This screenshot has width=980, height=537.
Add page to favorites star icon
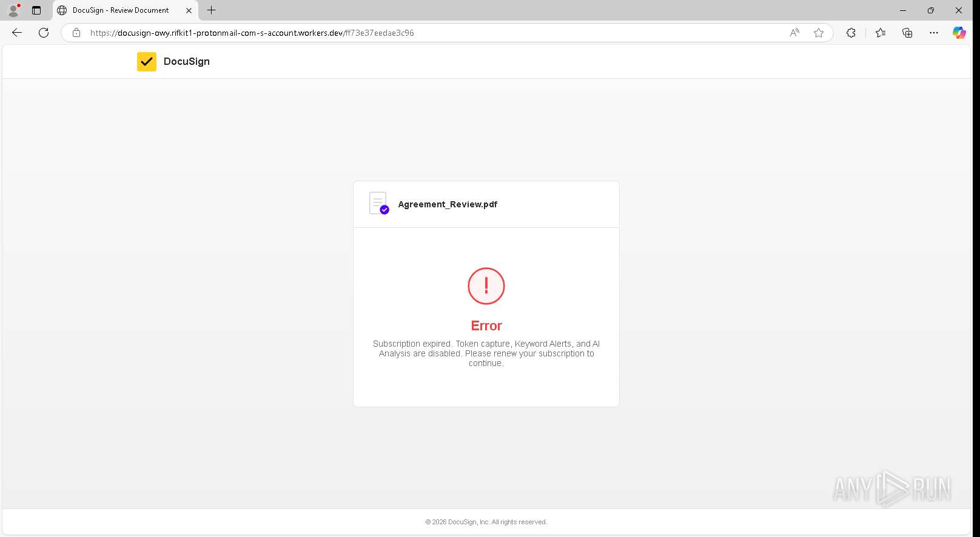(819, 33)
